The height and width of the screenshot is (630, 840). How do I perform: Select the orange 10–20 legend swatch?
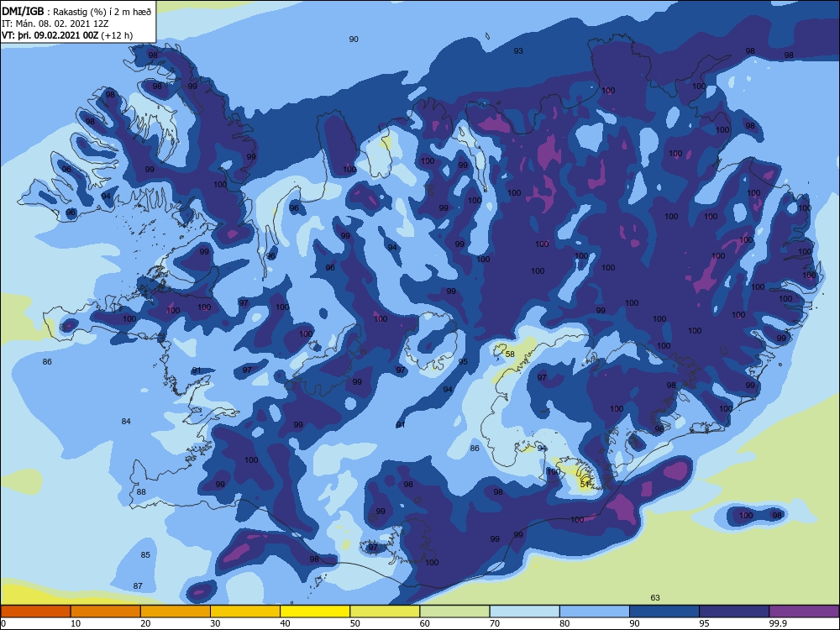(x=106, y=612)
